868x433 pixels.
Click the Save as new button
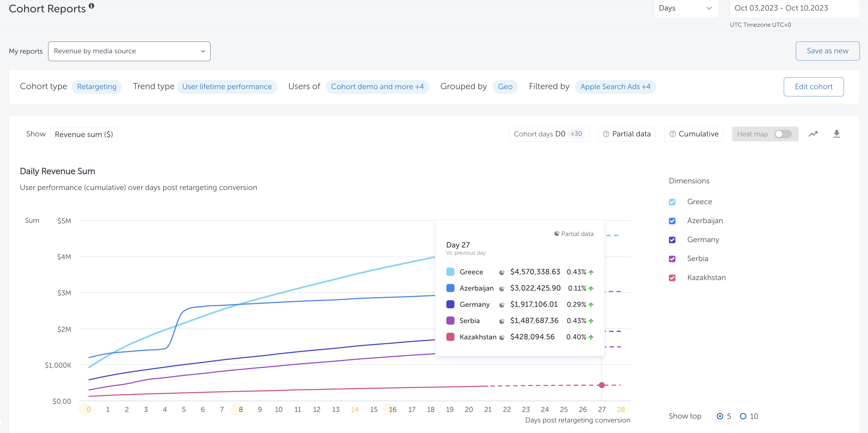(827, 51)
